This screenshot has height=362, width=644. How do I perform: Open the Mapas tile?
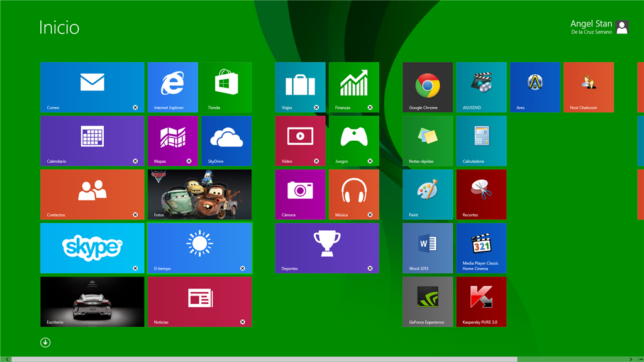click(173, 141)
